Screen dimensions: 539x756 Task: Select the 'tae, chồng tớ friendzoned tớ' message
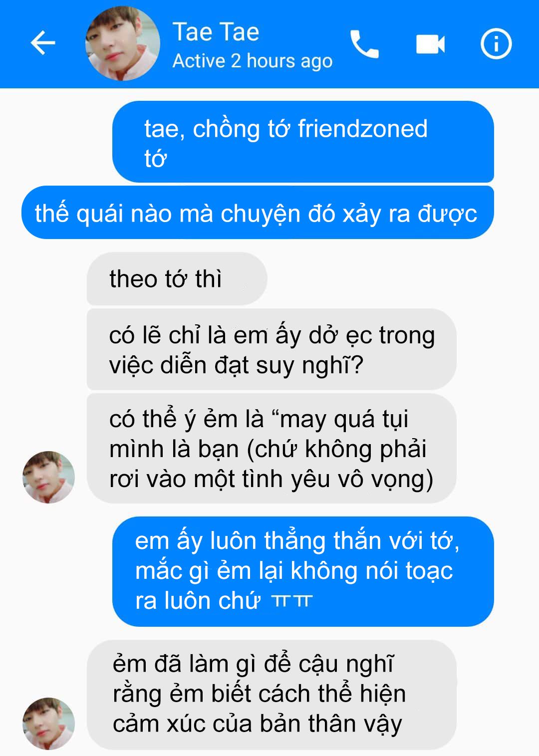pos(303,142)
